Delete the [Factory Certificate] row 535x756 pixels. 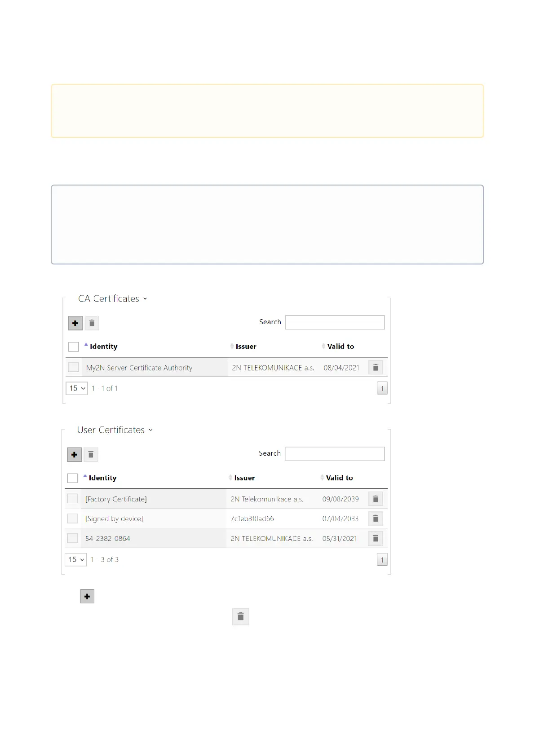pyautogui.click(x=376, y=499)
